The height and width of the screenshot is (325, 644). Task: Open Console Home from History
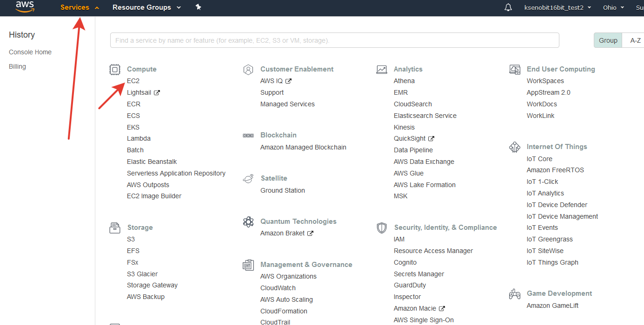[x=30, y=52]
